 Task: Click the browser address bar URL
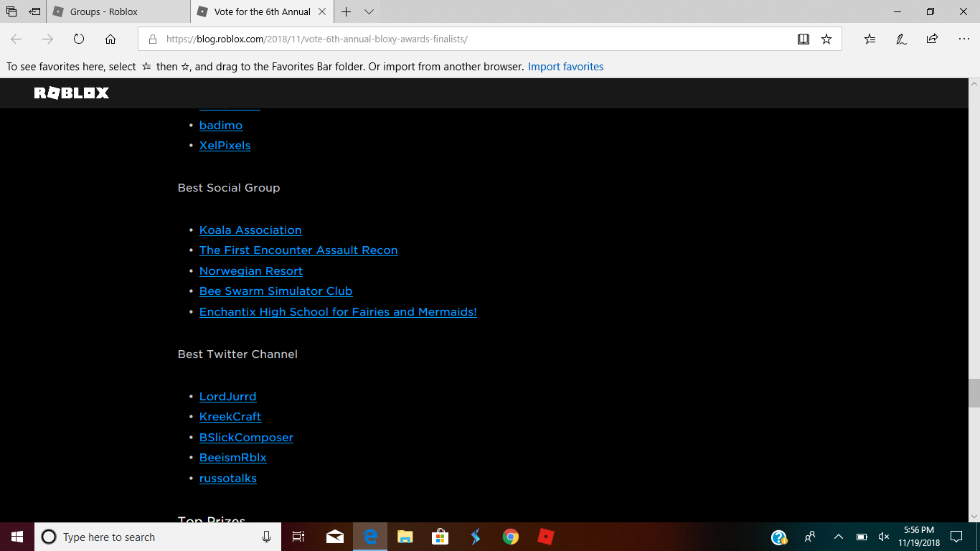317,39
